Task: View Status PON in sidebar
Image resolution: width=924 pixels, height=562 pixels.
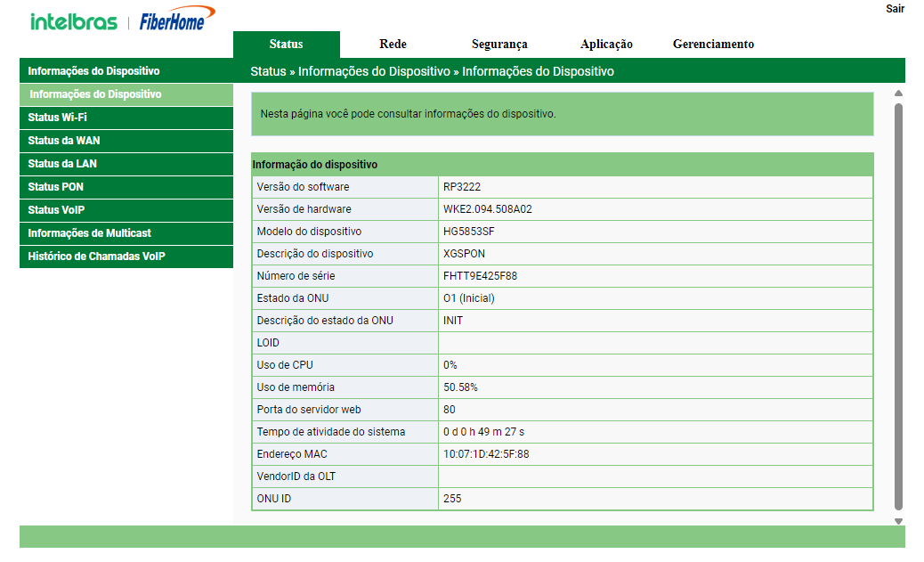Action: (x=126, y=187)
